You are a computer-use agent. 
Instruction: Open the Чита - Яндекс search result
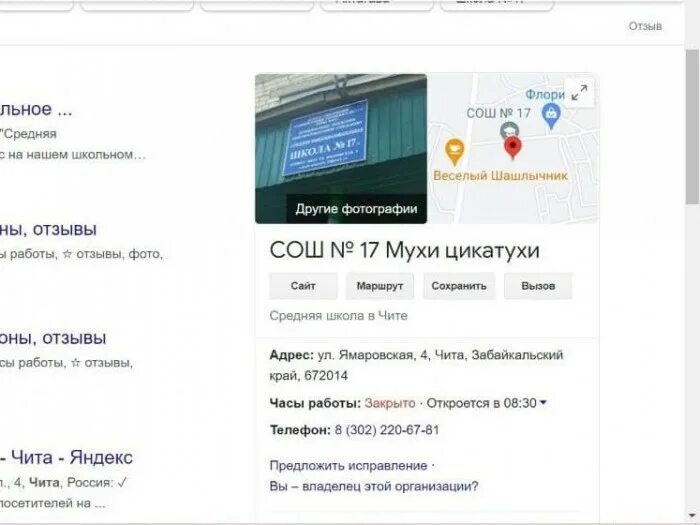point(66,458)
